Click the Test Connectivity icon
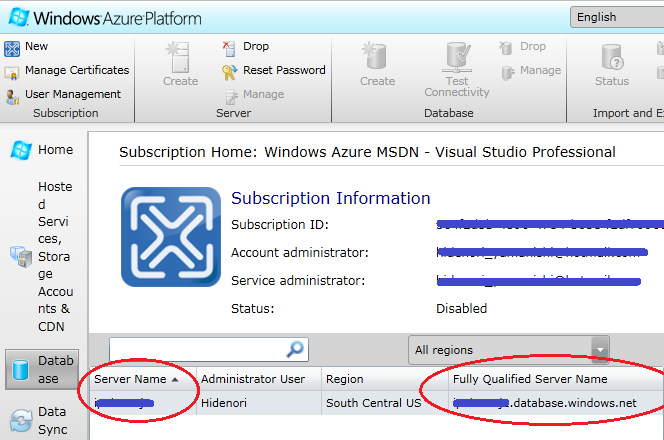664x440 pixels. [457, 58]
